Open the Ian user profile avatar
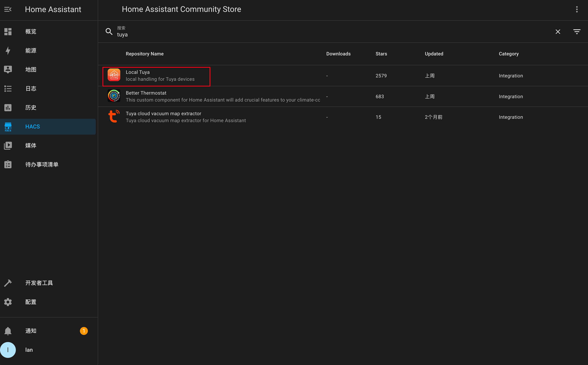Image resolution: width=588 pixels, height=365 pixels. [x=8, y=350]
